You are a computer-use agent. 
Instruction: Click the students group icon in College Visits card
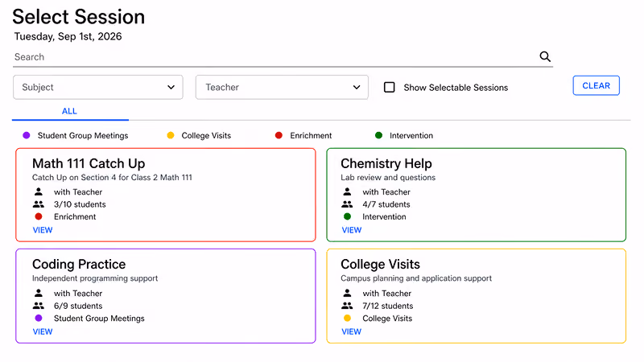point(347,306)
